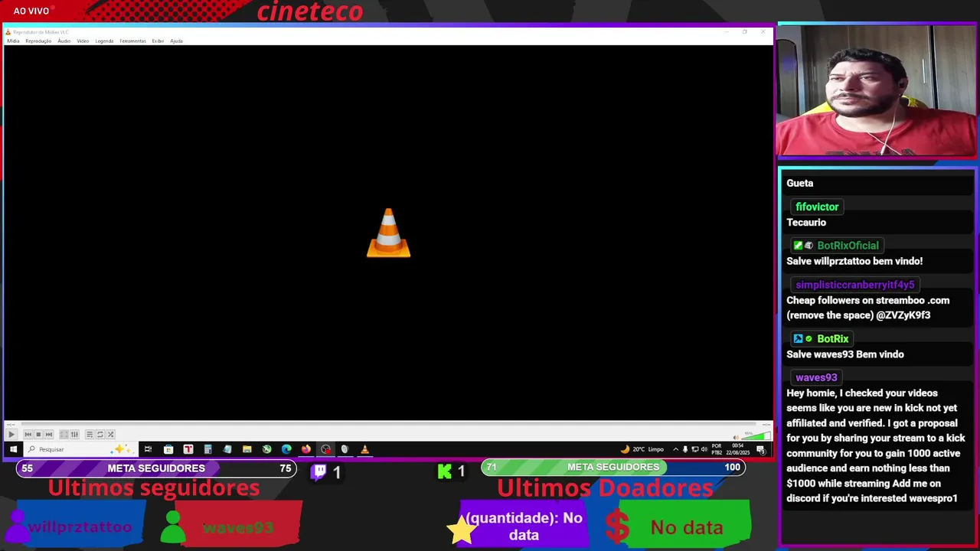Stop playback in VLC

pyautogui.click(x=38, y=435)
